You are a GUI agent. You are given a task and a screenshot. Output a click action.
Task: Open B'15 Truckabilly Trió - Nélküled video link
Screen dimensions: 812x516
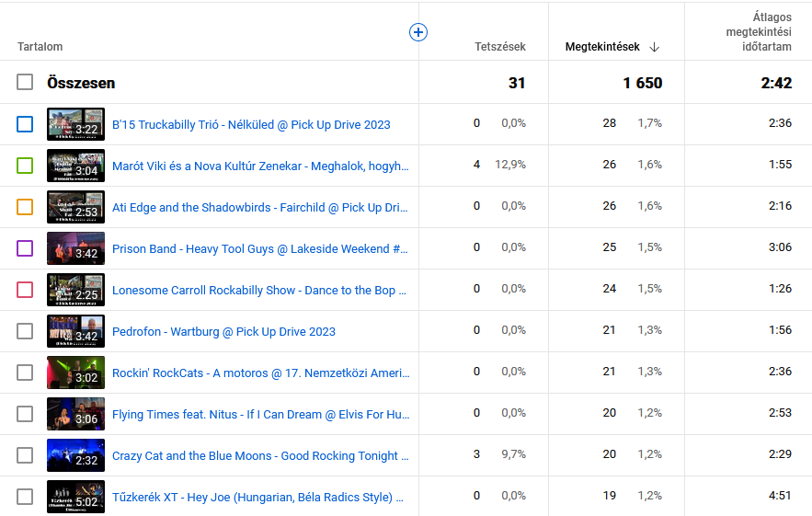[251, 124]
